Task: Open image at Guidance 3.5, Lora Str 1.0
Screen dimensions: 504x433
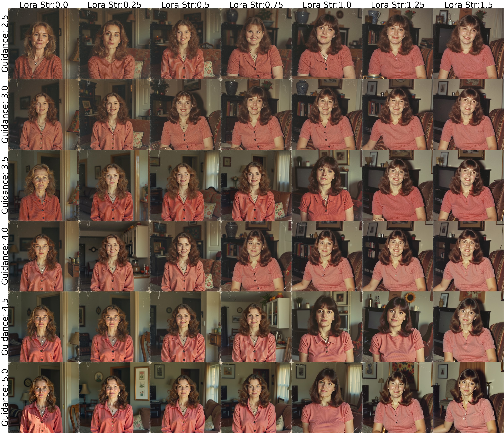Action: [x=327, y=185]
